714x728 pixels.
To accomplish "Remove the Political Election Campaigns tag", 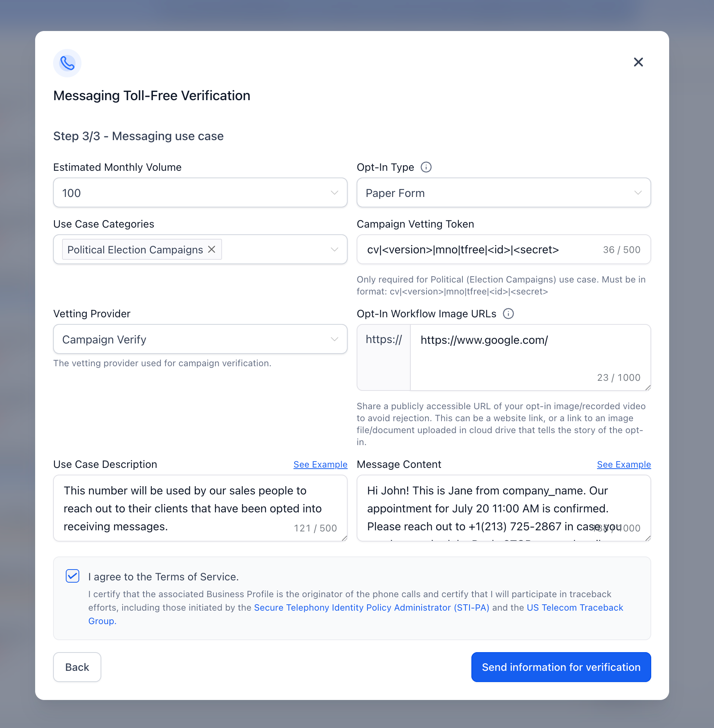I will coord(212,250).
